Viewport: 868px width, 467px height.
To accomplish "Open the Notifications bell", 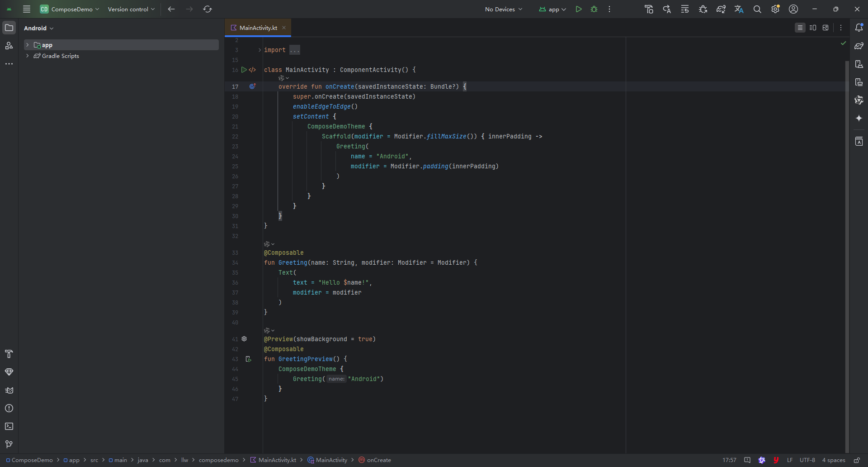I will pos(859,28).
